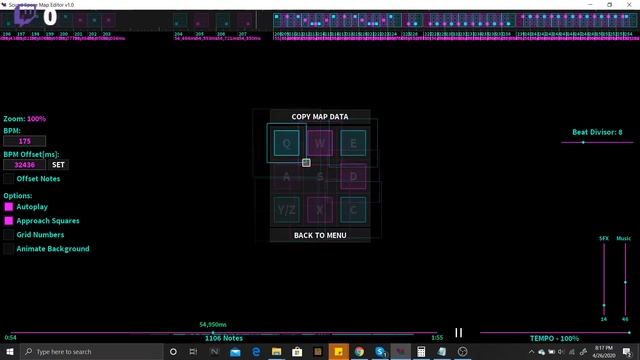Open the Windows Start menu
640x360 pixels.
[x=10, y=351]
